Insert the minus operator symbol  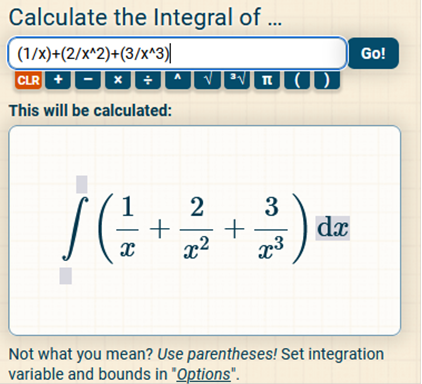pyautogui.click(x=88, y=80)
